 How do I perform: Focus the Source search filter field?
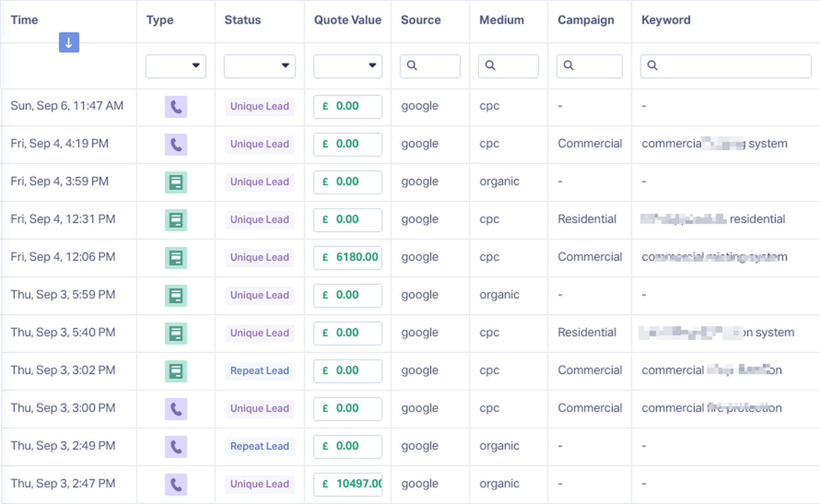(430, 66)
